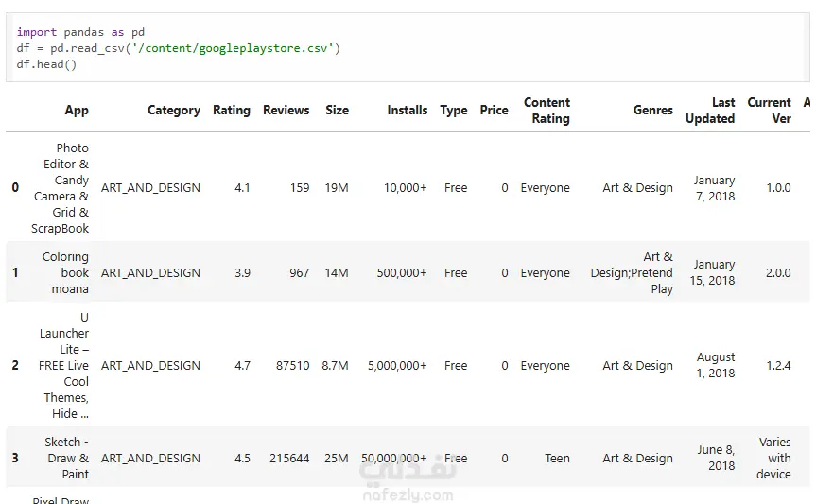Select the Price column header

point(494,110)
